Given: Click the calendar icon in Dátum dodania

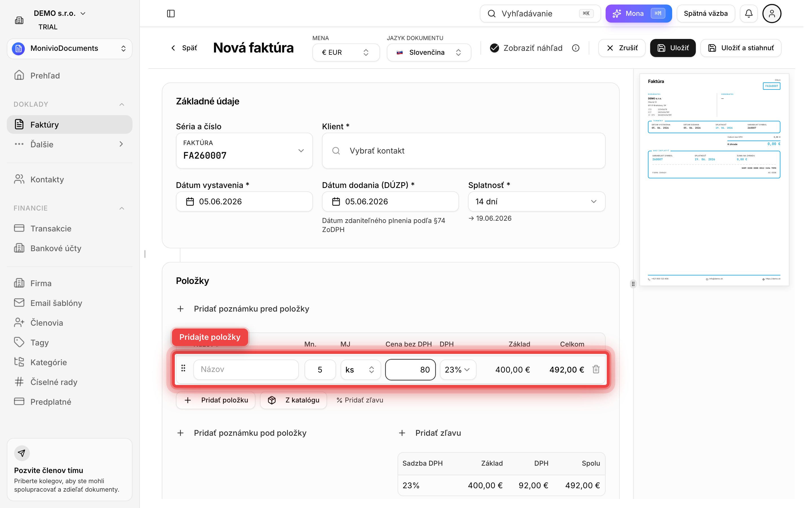Looking at the screenshot, I should pos(336,202).
